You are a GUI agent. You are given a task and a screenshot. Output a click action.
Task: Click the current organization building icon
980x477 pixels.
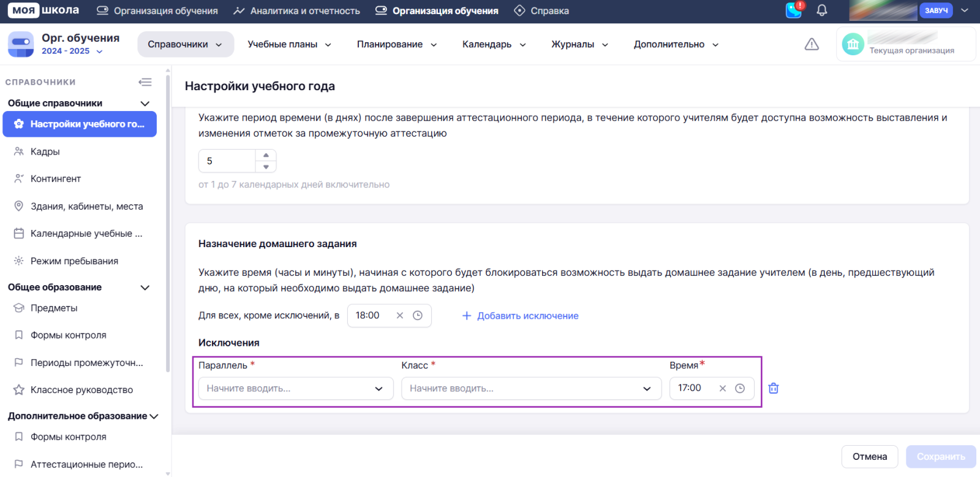[853, 44]
